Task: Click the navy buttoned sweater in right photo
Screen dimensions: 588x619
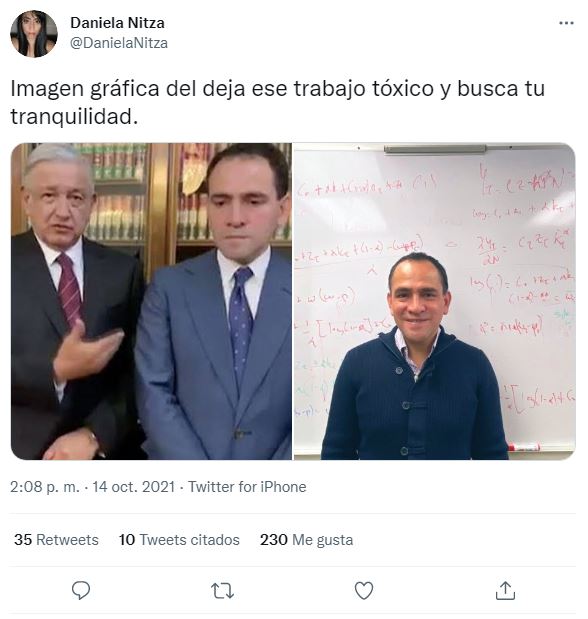Action: click(x=413, y=397)
